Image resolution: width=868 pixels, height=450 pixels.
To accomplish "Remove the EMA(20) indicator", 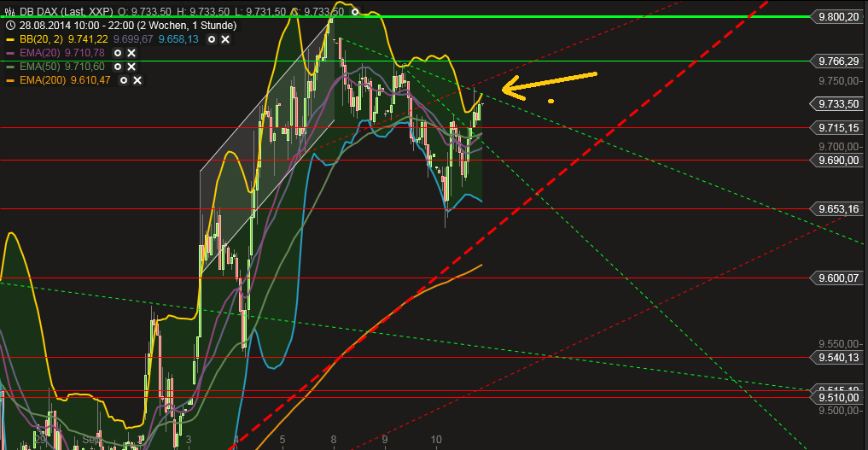I will [x=131, y=53].
